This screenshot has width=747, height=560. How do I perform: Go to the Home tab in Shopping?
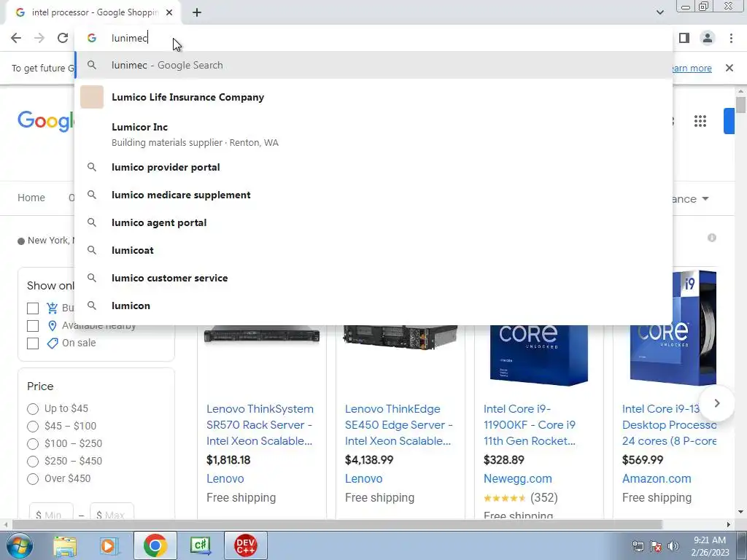(31, 198)
